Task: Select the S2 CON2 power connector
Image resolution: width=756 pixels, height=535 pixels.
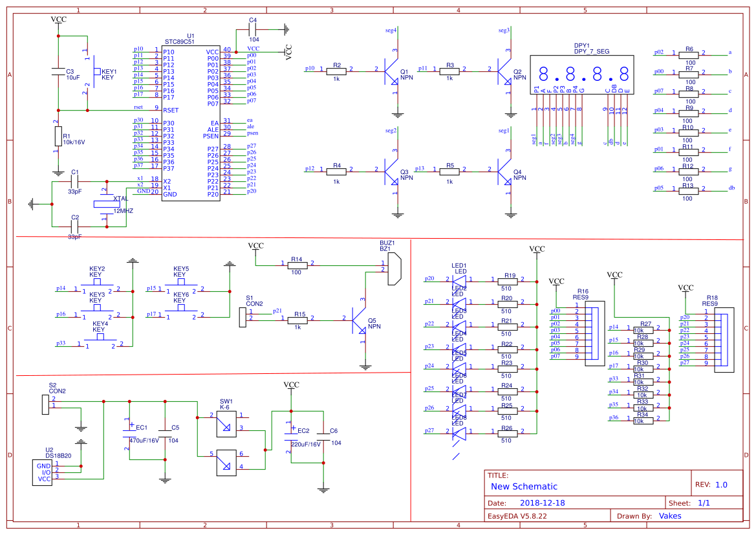Action: [45, 404]
